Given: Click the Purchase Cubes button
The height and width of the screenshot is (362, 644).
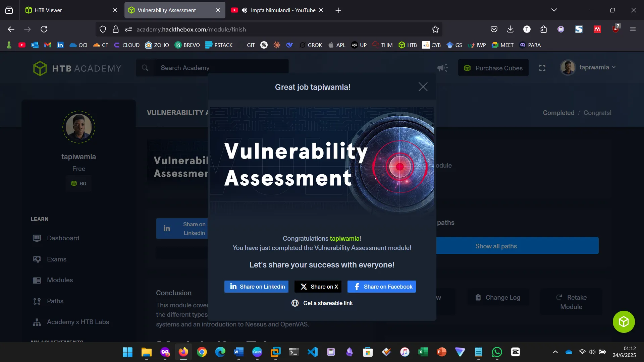Looking at the screenshot, I should [x=493, y=68].
